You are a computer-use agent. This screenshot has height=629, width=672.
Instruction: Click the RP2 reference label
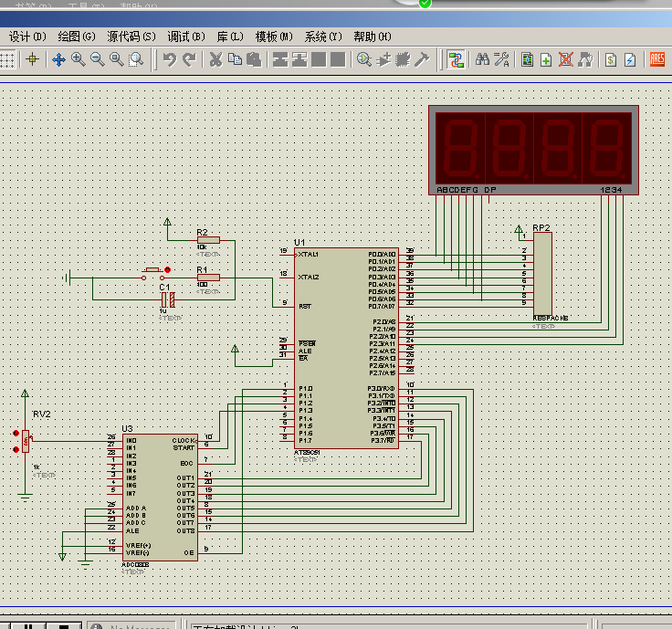point(541,228)
